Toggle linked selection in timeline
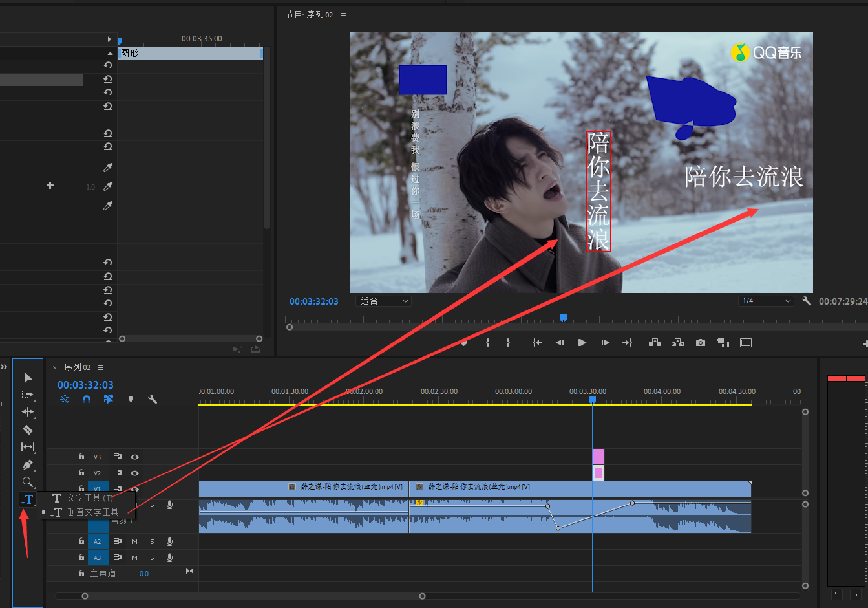 pyautogui.click(x=109, y=399)
